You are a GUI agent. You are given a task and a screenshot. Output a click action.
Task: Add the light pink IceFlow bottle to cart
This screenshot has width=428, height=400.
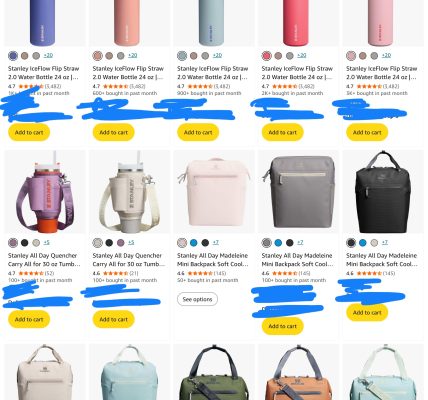(367, 132)
